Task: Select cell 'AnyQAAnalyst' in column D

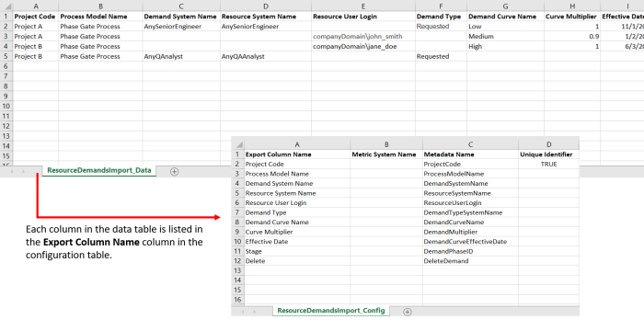Action: (266, 57)
